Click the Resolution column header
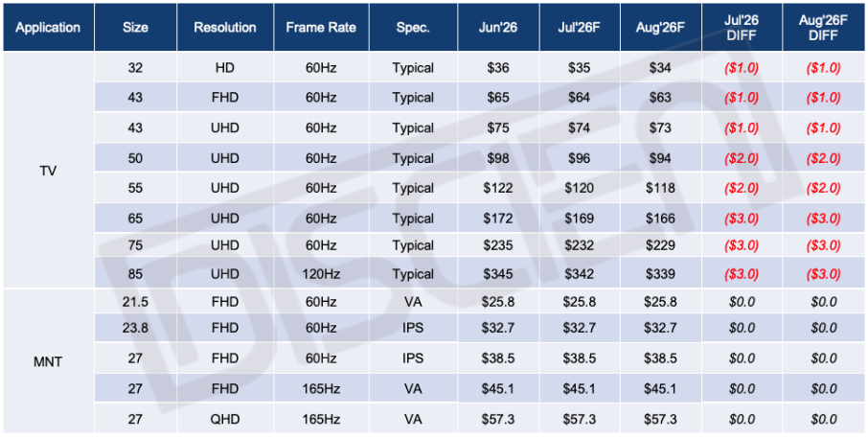 [225, 28]
